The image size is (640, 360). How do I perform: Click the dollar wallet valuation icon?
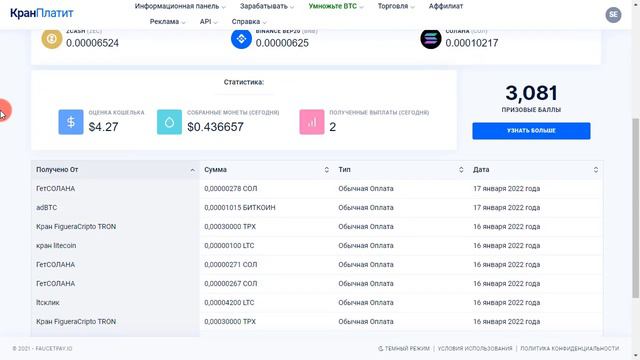tap(71, 122)
